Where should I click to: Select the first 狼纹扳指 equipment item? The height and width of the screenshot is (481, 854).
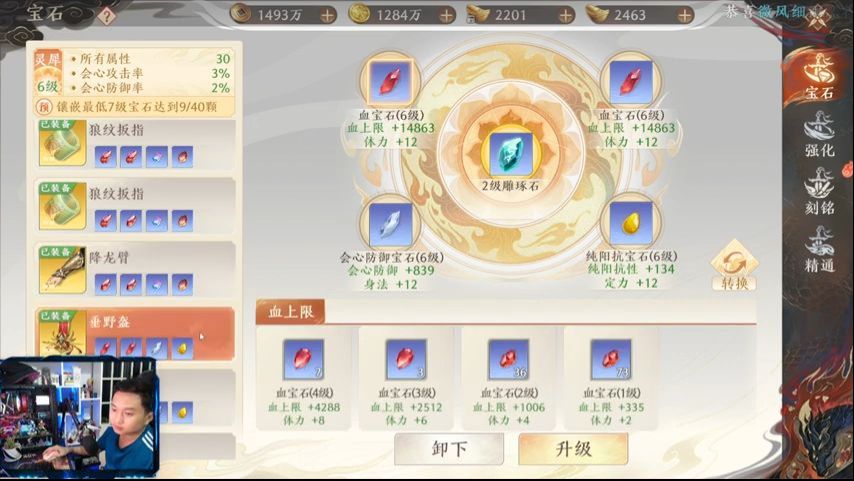coord(135,143)
